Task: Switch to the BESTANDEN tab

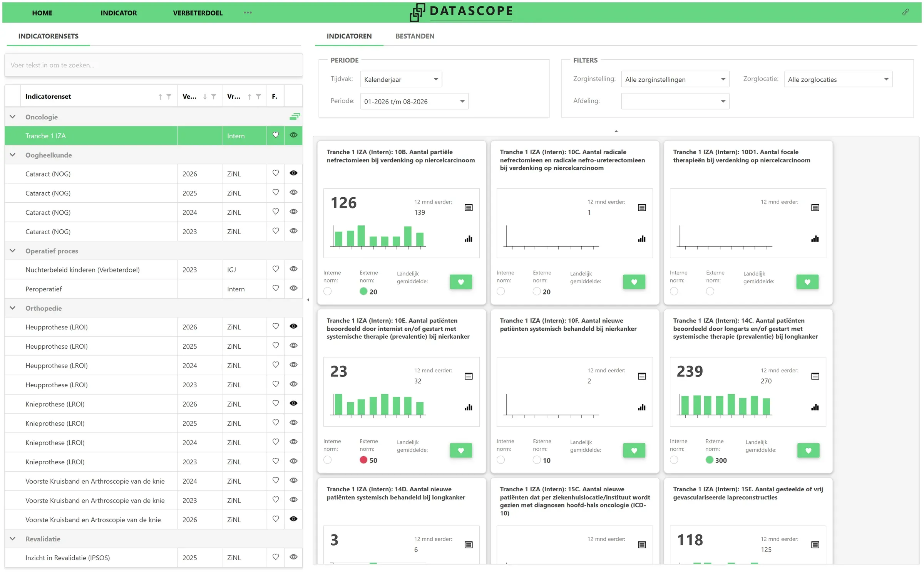Action: coord(415,36)
